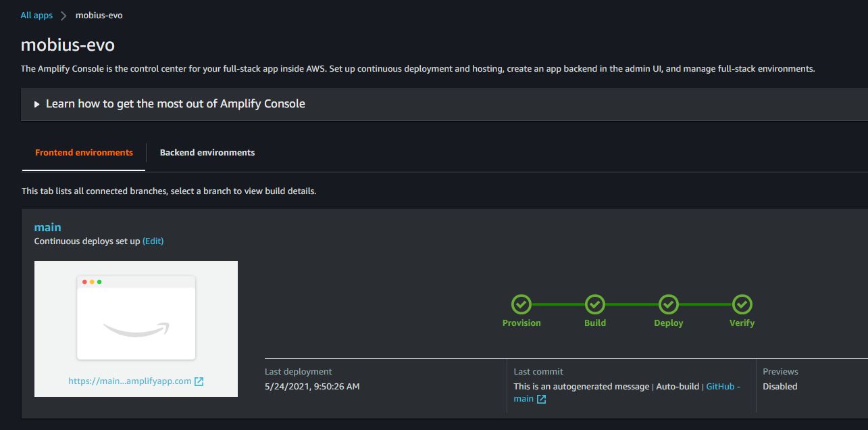The image size is (868, 430).
Task: Click 'This is an autogenerated message' text
Action: click(x=581, y=387)
